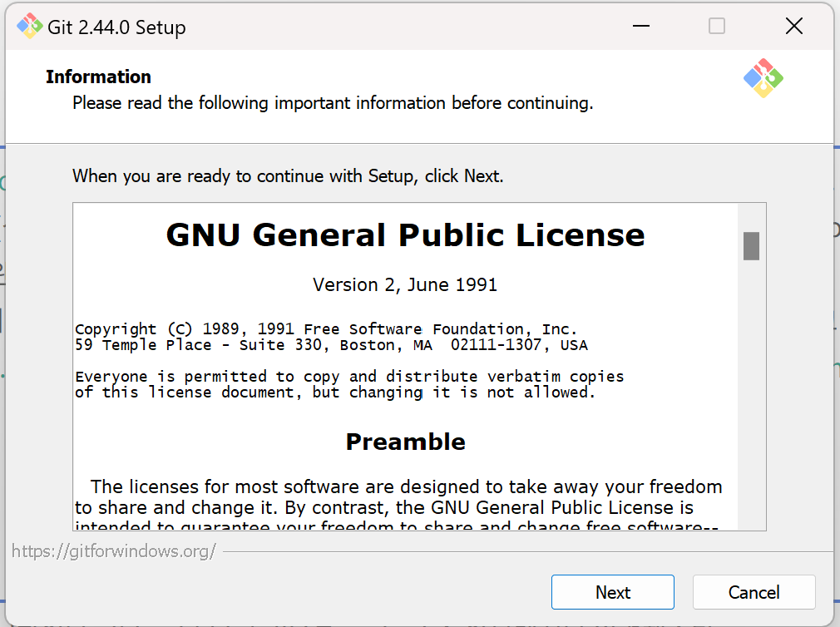Click the Git logo in title bar
Viewport: 840px width, 627px height.
click(29, 27)
